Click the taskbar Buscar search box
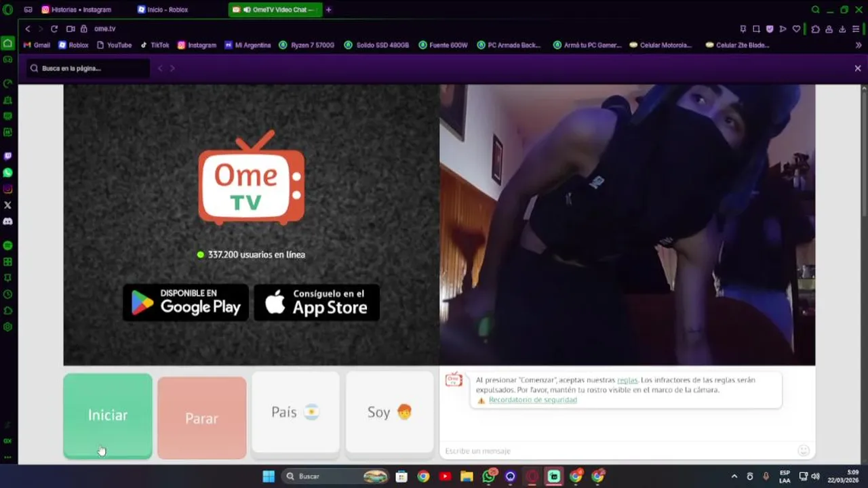The image size is (868, 488). [x=336, y=476]
